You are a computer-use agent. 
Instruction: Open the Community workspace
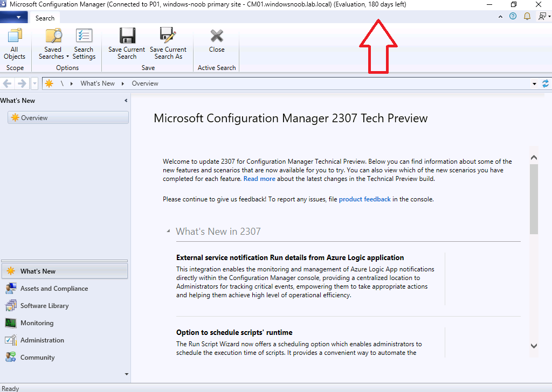point(65,357)
